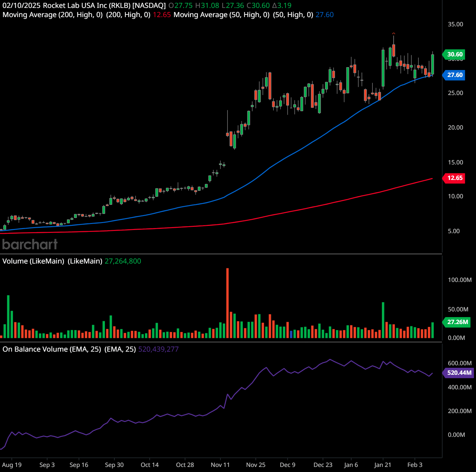476x472 pixels.
Task: Click the green 27.26M volume tag
Action: pos(456,322)
